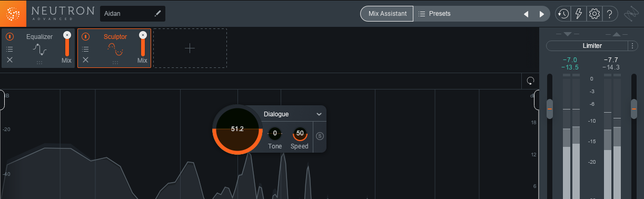Click the reset loop icon above the spectrum
This screenshot has width=644, height=199.
[530, 81]
